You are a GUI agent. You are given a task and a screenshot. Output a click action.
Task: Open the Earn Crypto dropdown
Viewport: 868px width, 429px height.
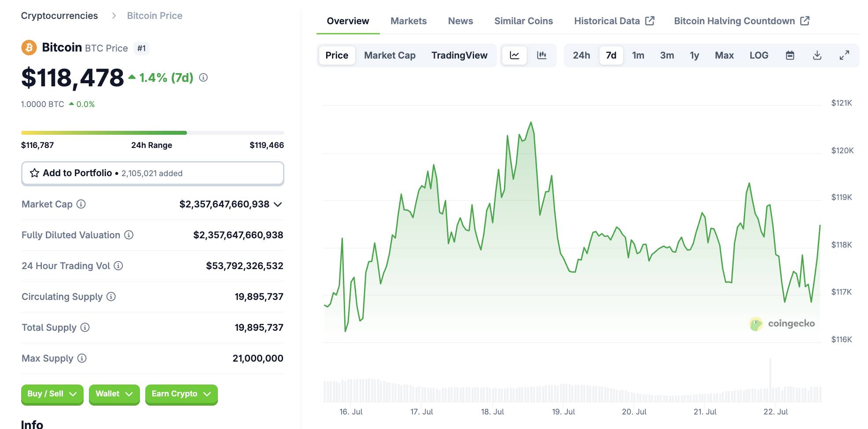(x=181, y=394)
